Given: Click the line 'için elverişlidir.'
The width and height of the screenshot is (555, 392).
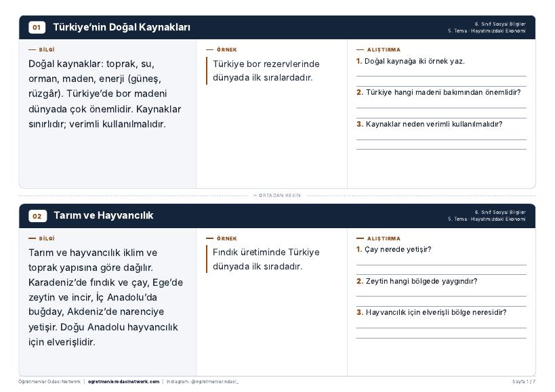Looking at the screenshot, I should pos(62,342).
